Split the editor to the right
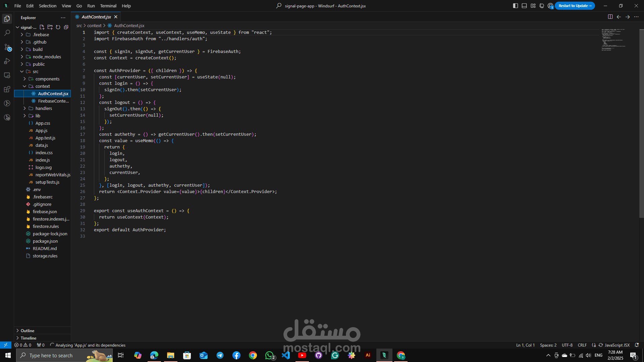Image resolution: width=644 pixels, height=362 pixels. 610,17
